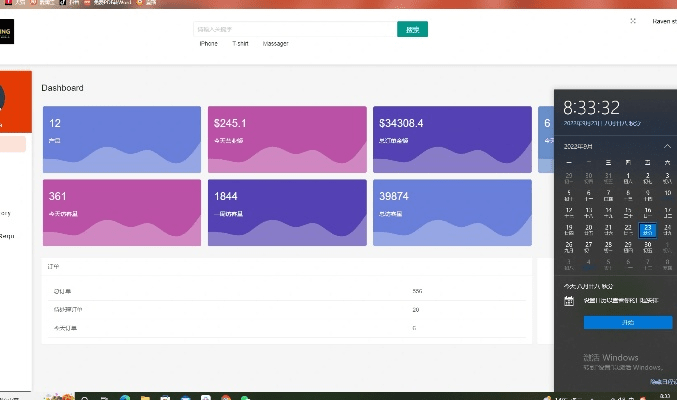The image size is (677, 400).
Task: Click the blue button in the agenda panel
Action: pos(627,322)
